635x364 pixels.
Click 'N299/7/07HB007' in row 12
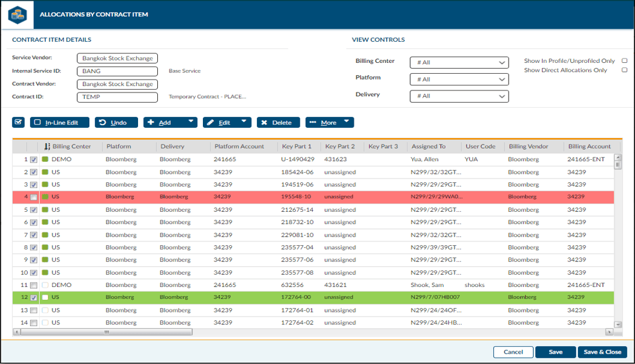point(435,297)
